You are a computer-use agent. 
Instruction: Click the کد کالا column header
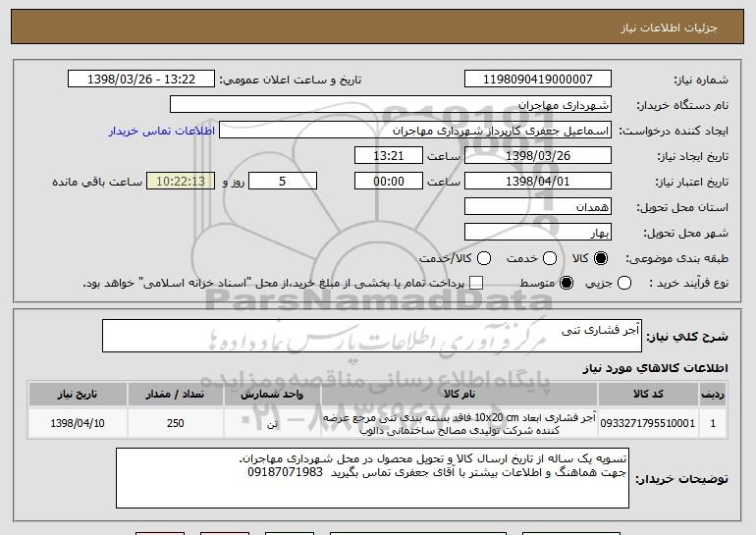tap(648, 395)
